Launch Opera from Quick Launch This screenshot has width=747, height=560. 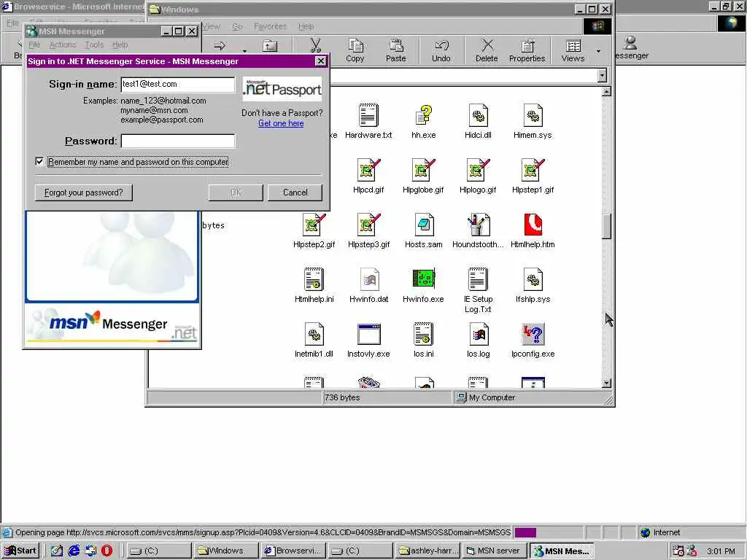point(107,551)
